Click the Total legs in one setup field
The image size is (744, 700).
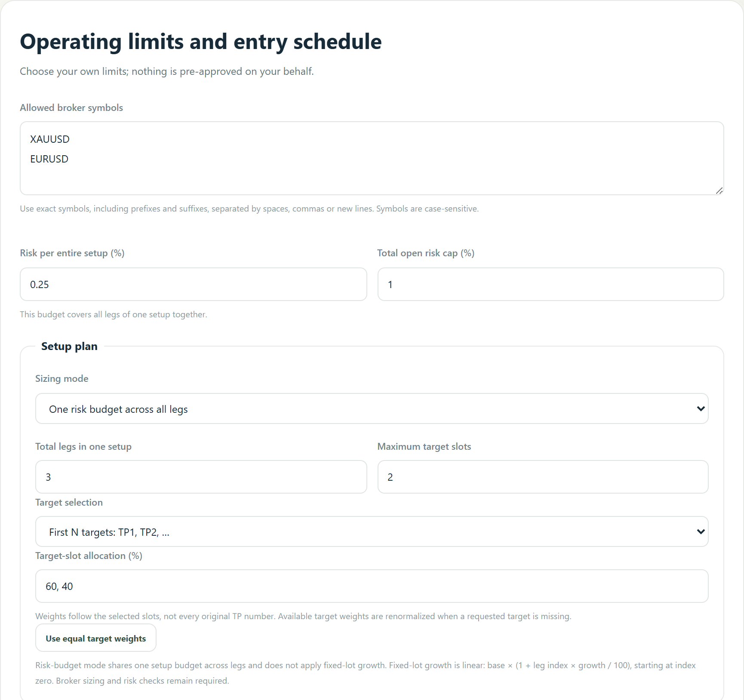(201, 477)
